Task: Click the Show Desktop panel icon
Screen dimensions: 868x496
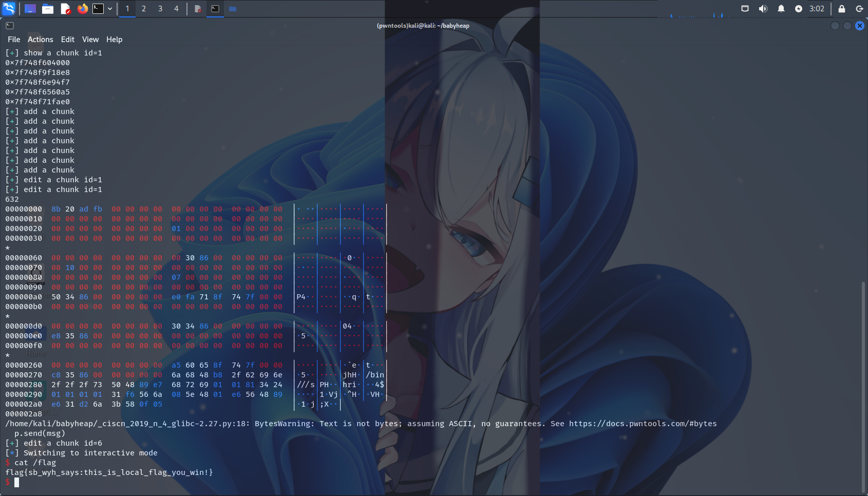Action: [30, 9]
